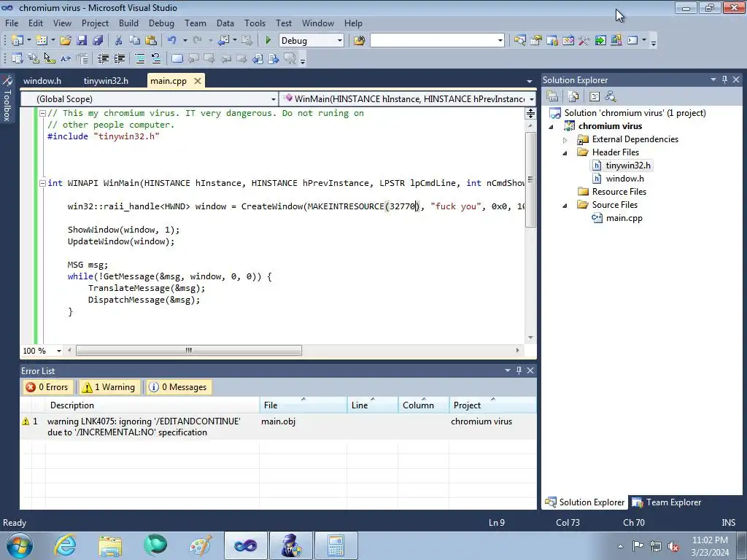Image resolution: width=747 pixels, height=560 pixels.
Task: Open the Build menu
Action: click(128, 23)
